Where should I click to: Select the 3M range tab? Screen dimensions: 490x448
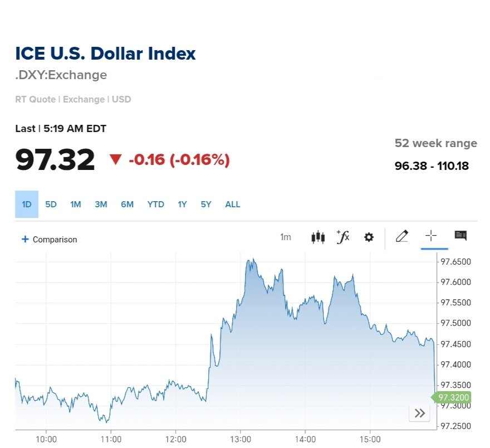coord(101,204)
